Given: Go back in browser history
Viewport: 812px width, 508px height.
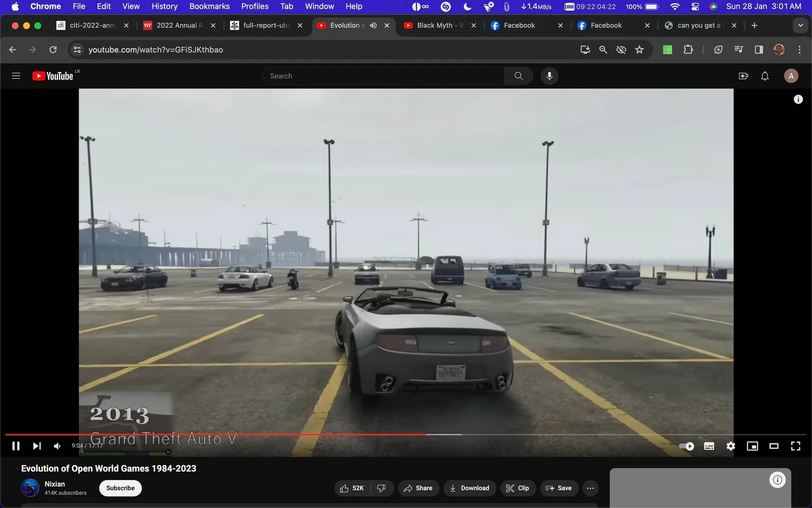Looking at the screenshot, I should point(13,49).
